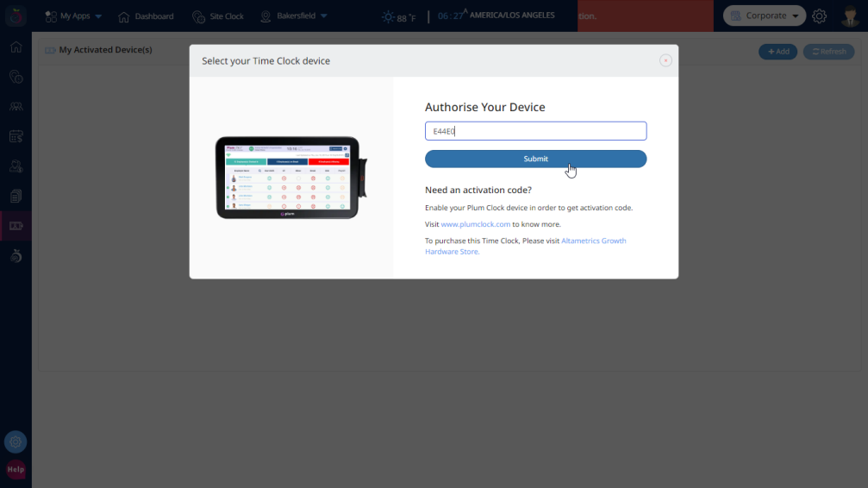Click the activation code input field

[535, 131]
